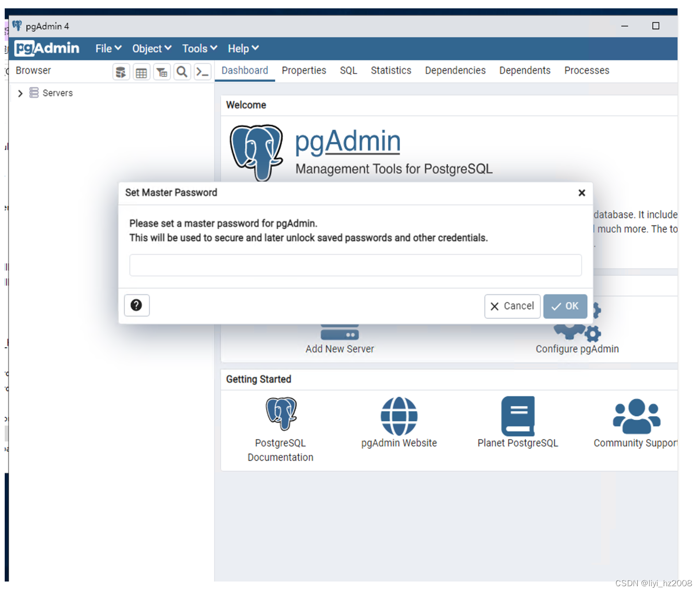Switch to the Properties tab

coord(304,70)
